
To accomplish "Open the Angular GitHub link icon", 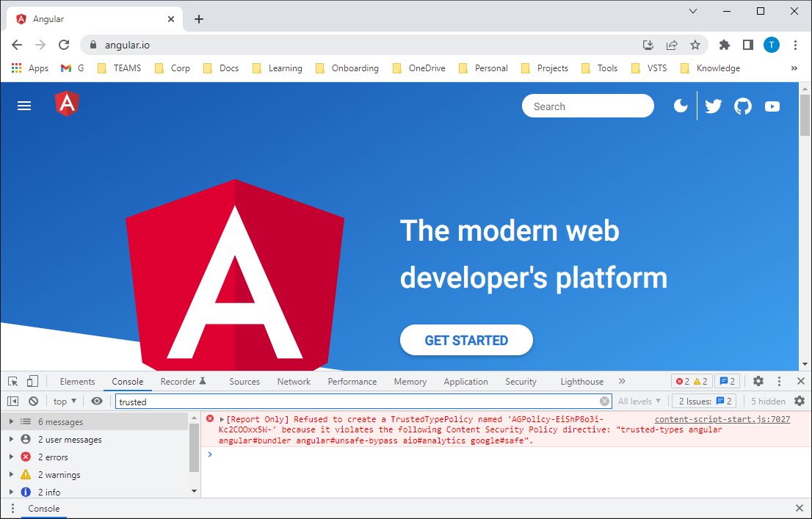I will (742, 106).
